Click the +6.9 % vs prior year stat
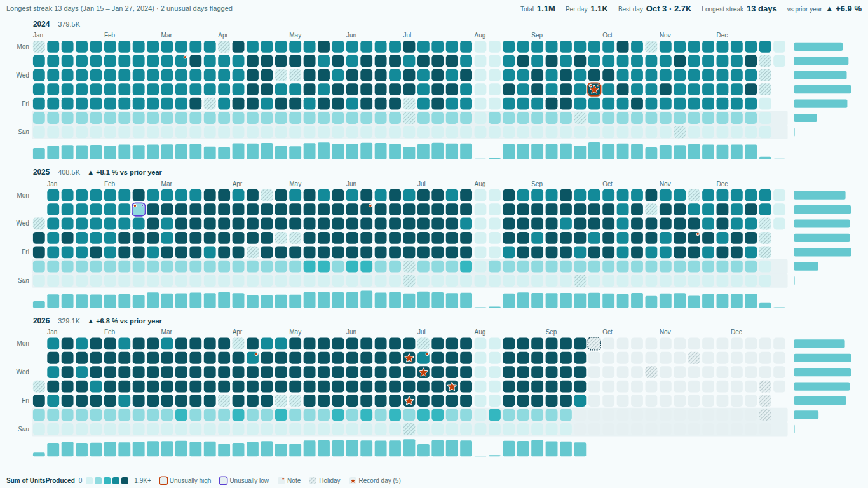 point(824,9)
